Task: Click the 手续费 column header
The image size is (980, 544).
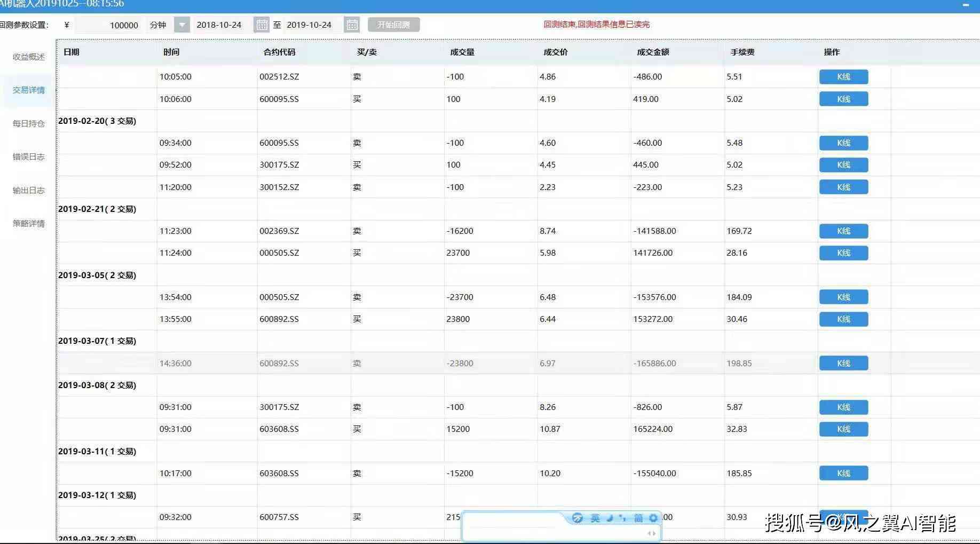Action: [x=742, y=52]
